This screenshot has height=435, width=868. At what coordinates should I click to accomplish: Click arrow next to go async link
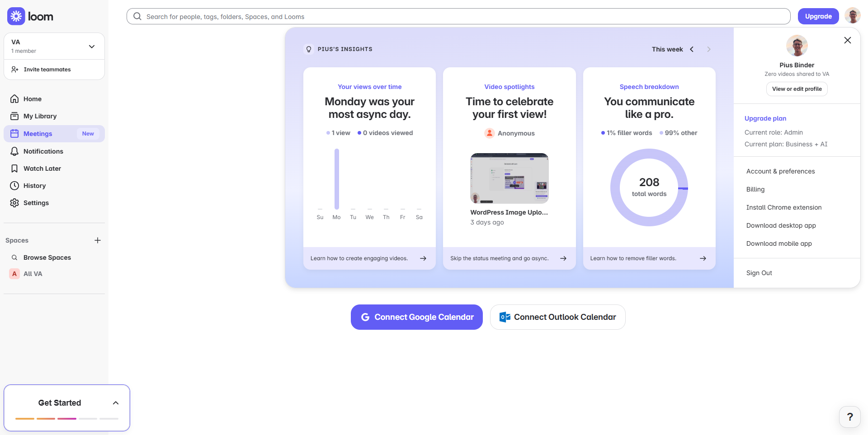coord(563,258)
